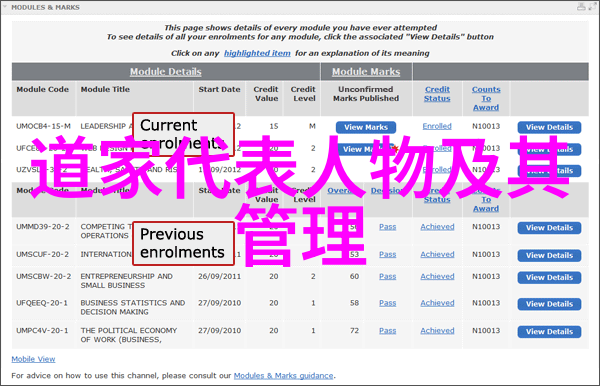
Task: Click the Achieved status for UFQEEQ-20-1
Action: pyautogui.click(x=437, y=303)
